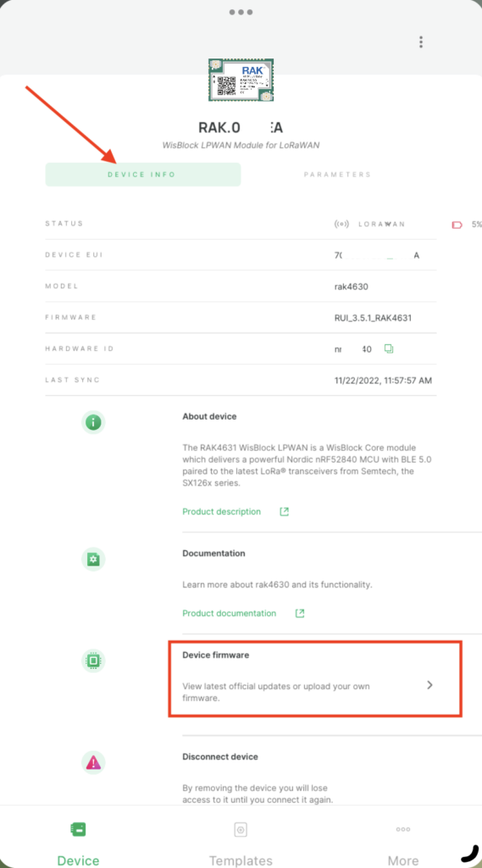This screenshot has height=868, width=482.
Task: Switch to the Device Info tab
Action: pyautogui.click(x=143, y=175)
